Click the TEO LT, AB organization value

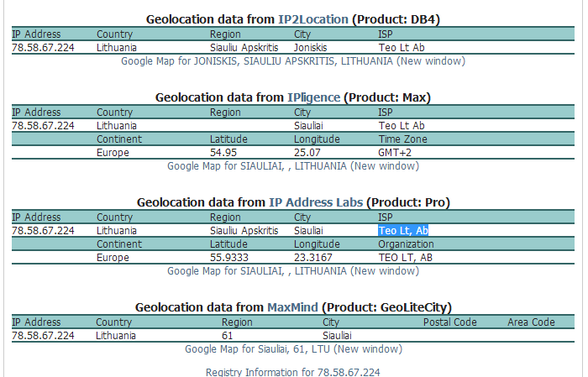point(406,258)
